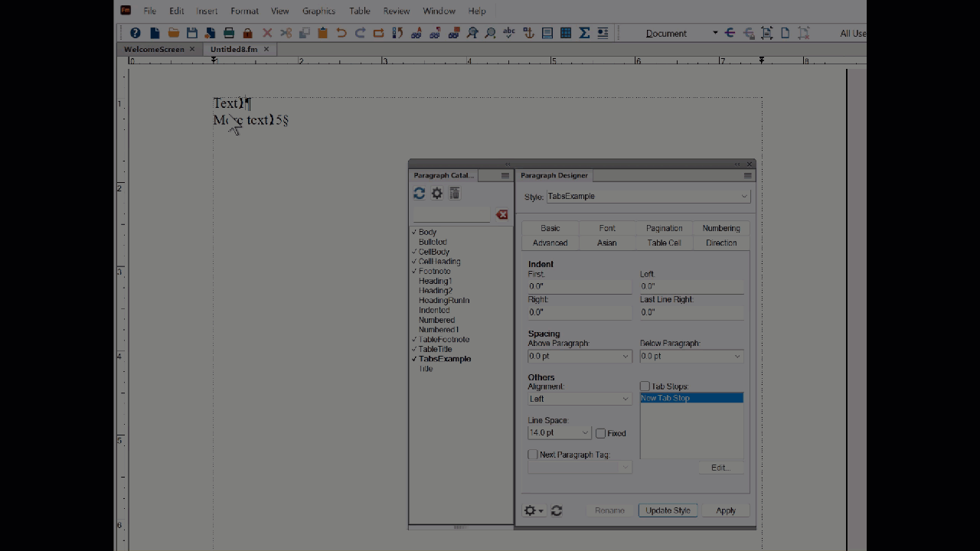
Task: Click the Paragraph Catalog search field
Action: (x=452, y=215)
